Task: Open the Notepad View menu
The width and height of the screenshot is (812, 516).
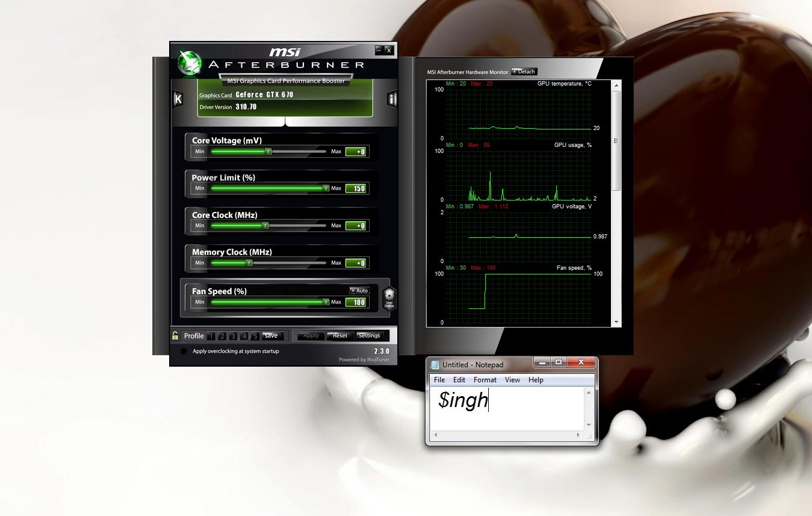Action: (513, 380)
